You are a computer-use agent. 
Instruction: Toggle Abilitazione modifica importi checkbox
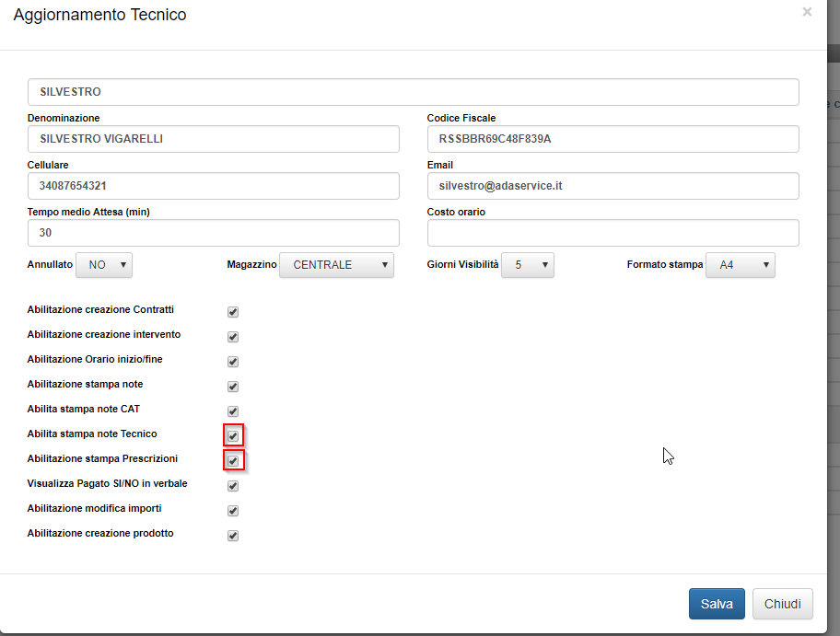pos(233,511)
